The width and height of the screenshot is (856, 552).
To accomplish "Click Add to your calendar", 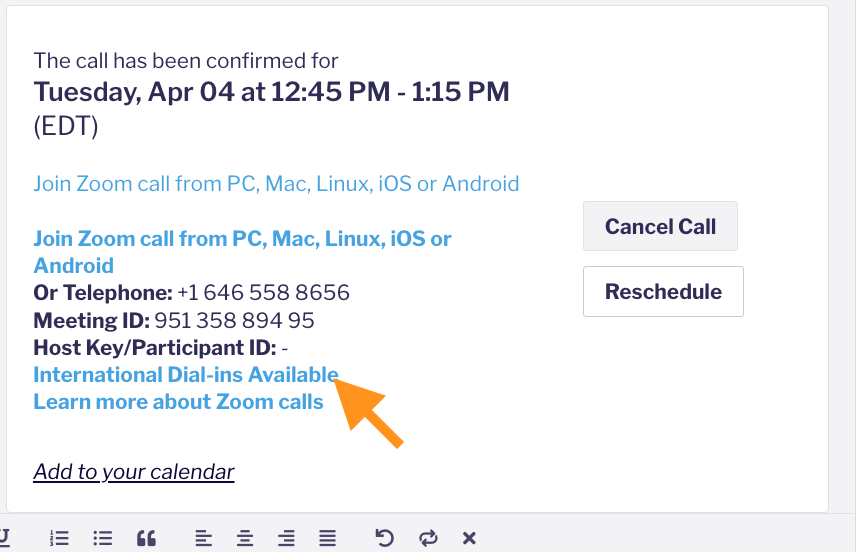I will [x=134, y=472].
